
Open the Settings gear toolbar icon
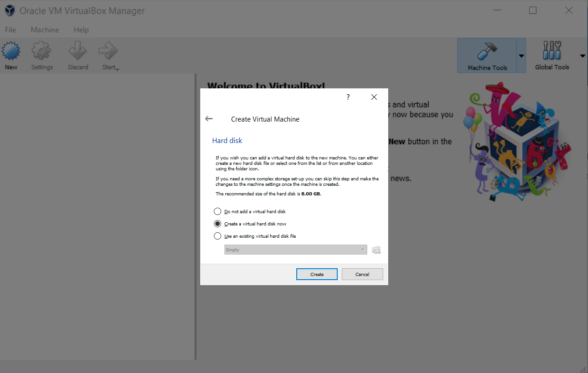pos(41,51)
